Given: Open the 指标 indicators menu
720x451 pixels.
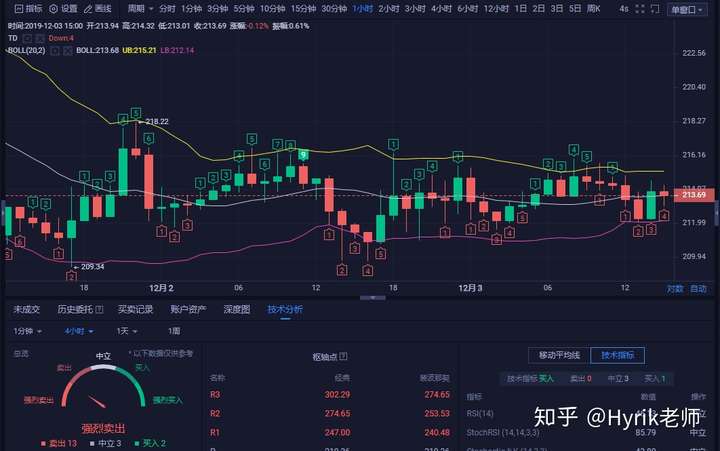Looking at the screenshot, I should coord(29,8).
